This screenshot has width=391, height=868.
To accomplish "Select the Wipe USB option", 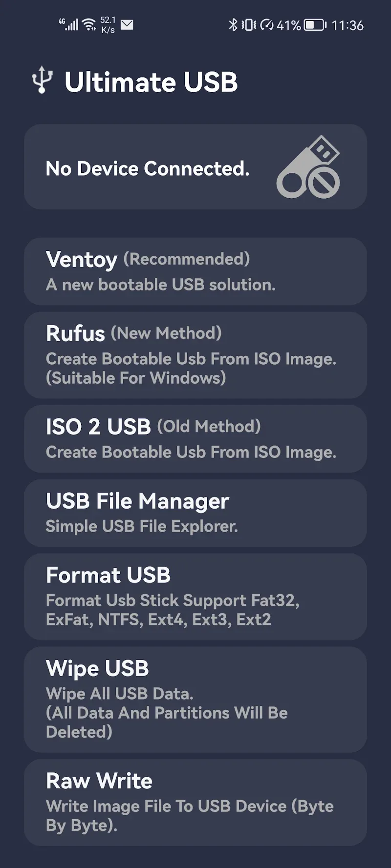I will [x=195, y=699].
